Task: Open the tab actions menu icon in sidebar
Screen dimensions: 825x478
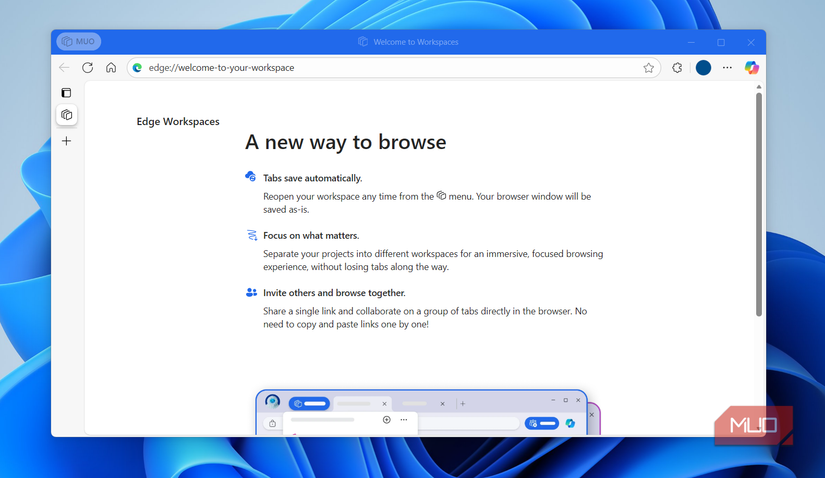Action: pos(66,93)
